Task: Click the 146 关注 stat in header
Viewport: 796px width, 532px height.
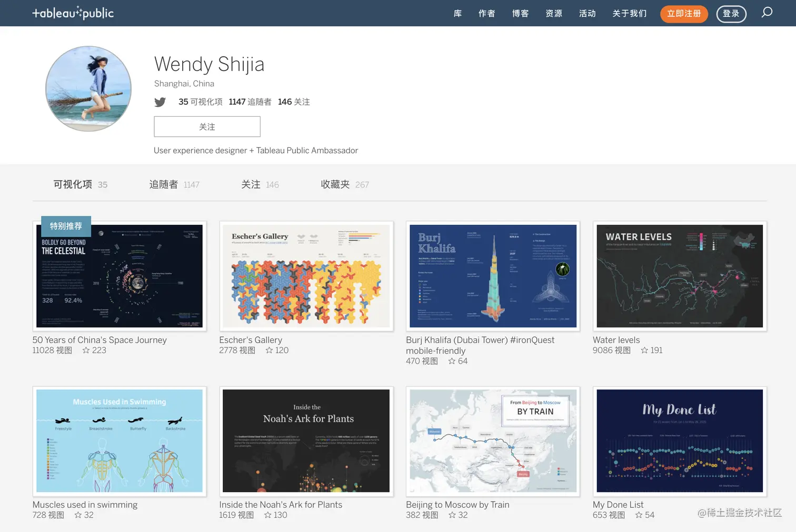Action: point(294,102)
